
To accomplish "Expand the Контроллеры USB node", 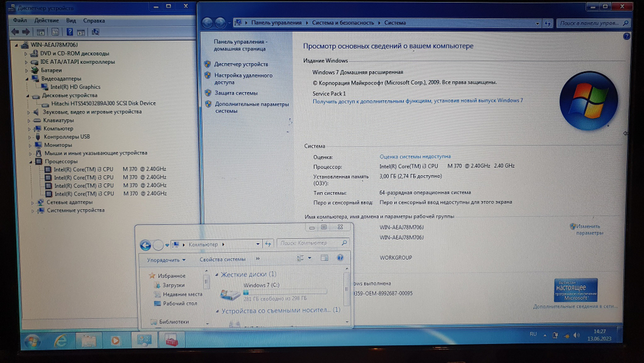I will (x=30, y=137).
